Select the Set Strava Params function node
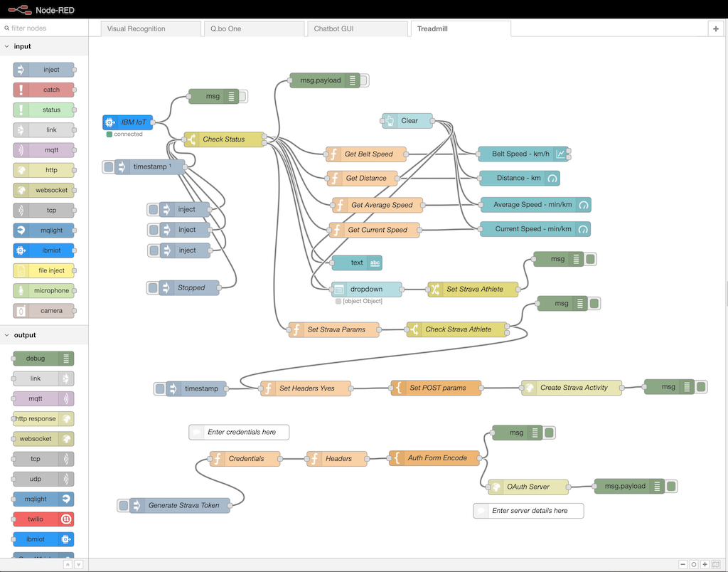 [x=334, y=329]
